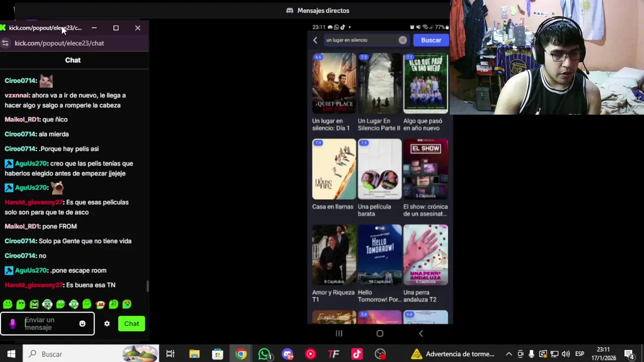Image resolution: width=644 pixels, height=362 pixels.
Task: Click the title 'Casa en llamas'
Action: point(333,207)
